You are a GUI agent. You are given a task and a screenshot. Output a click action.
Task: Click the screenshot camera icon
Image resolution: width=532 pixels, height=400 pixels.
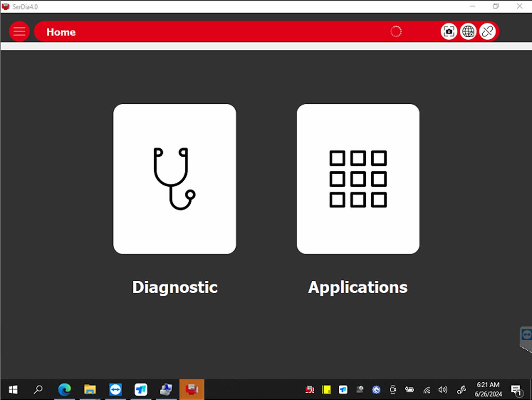coord(449,32)
